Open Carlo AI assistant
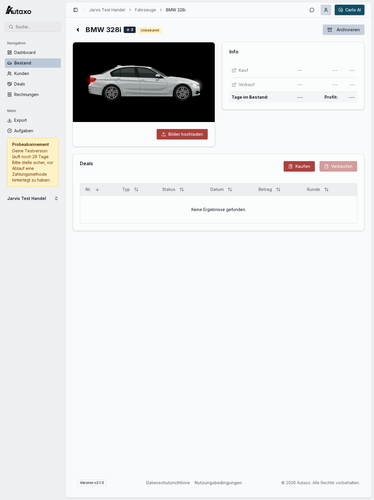 click(x=349, y=10)
